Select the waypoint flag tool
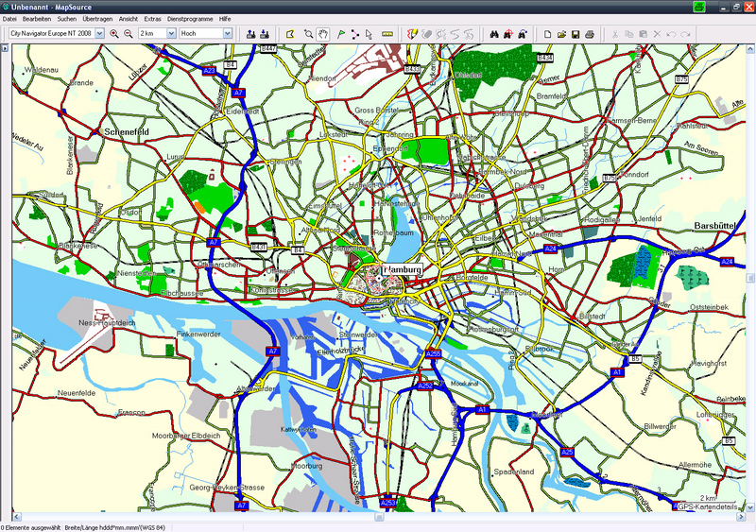 click(x=340, y=33)
